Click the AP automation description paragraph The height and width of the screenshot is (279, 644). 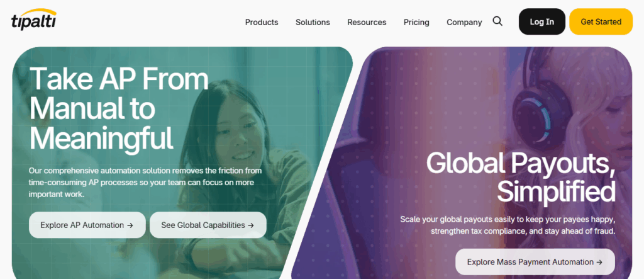tap(145, 182)
